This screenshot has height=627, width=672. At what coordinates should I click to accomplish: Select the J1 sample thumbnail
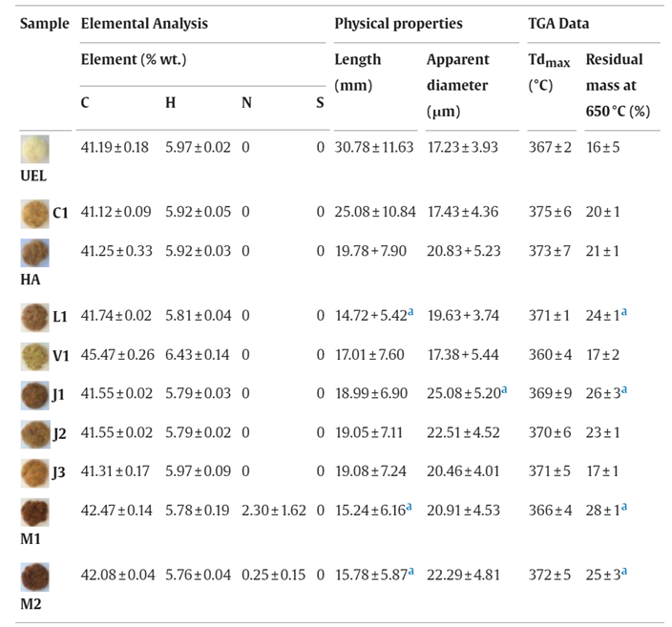(34, 395)
